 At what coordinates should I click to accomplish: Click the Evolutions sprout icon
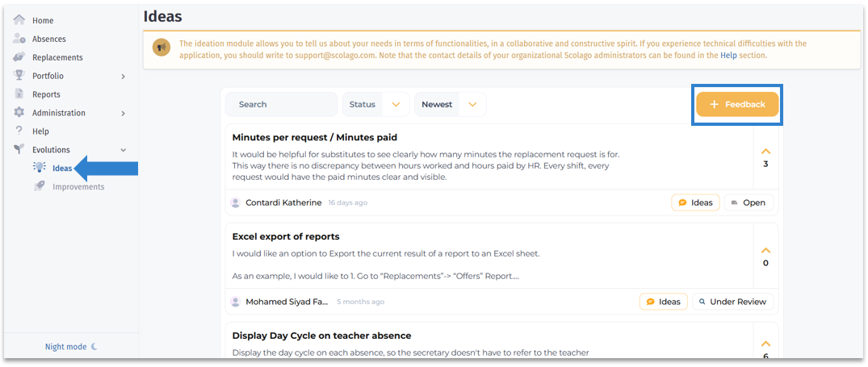19,149
